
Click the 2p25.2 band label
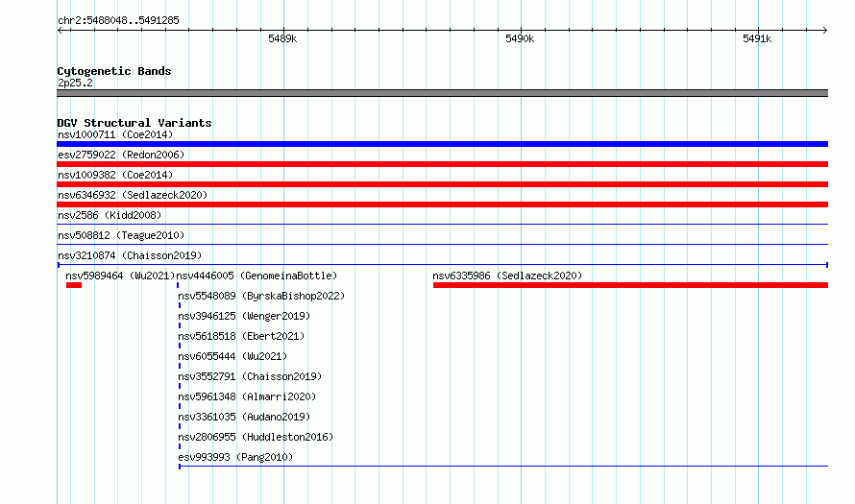[x=75, y=83]
